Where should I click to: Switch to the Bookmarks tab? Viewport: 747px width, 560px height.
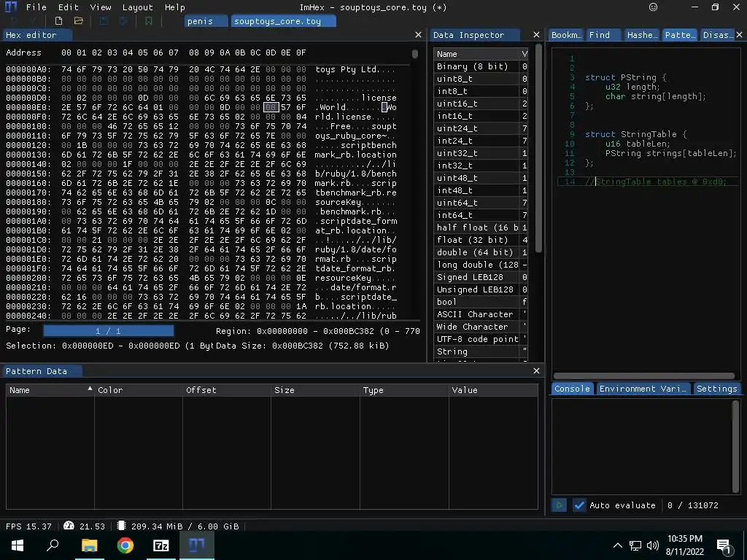click(x=566, y=35)
